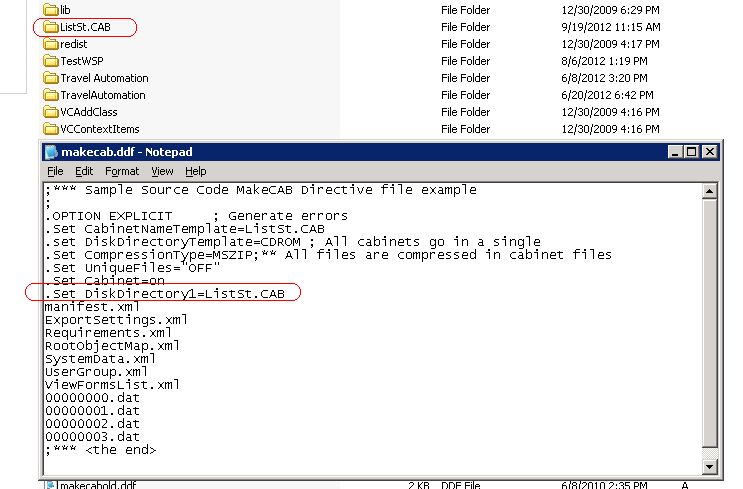Click the Notepad scrollbar up arrow

pos(709,191)
